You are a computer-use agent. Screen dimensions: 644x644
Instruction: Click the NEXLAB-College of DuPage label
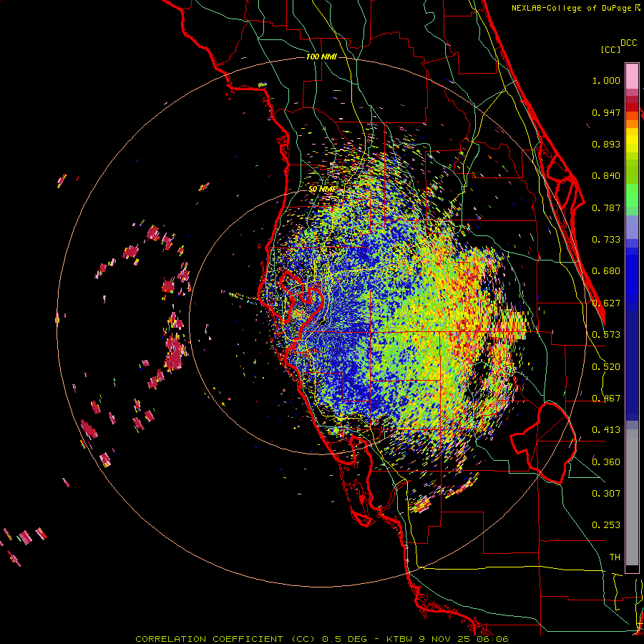pyautogui.click(x=571, y=8)
